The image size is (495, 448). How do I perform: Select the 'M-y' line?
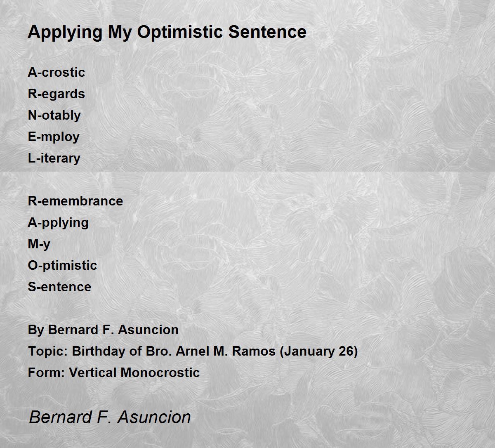tap(39, 244)
